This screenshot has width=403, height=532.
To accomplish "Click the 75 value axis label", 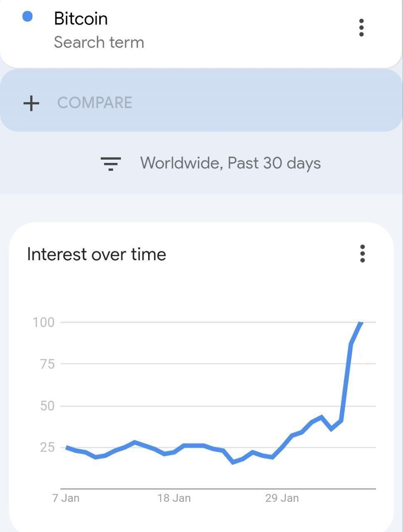I will click(47, 364).
